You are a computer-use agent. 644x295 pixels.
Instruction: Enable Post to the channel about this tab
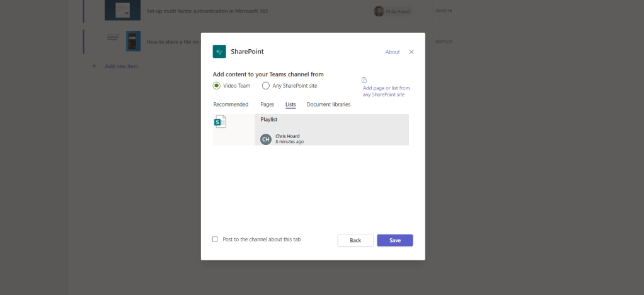click(x=216, y=240)
